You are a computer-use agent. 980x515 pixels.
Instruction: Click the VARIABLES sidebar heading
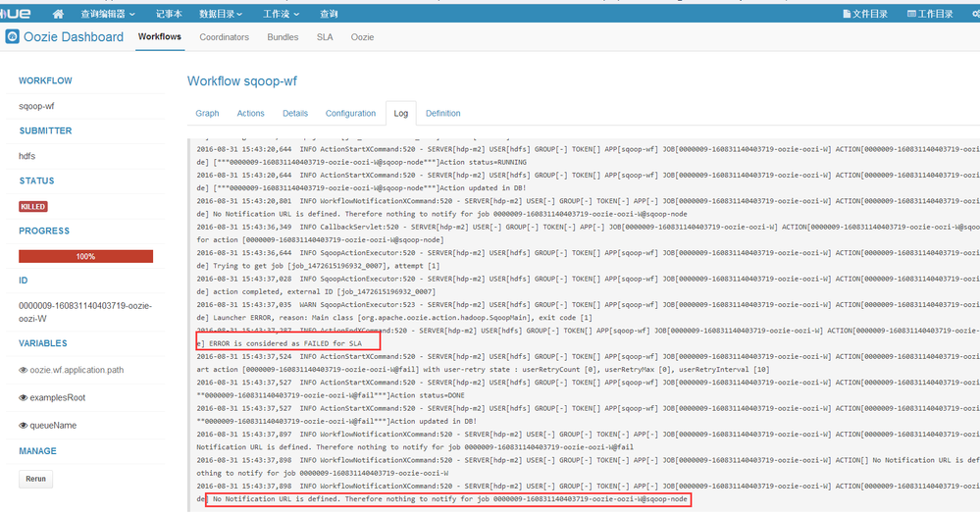click(42, 343)
